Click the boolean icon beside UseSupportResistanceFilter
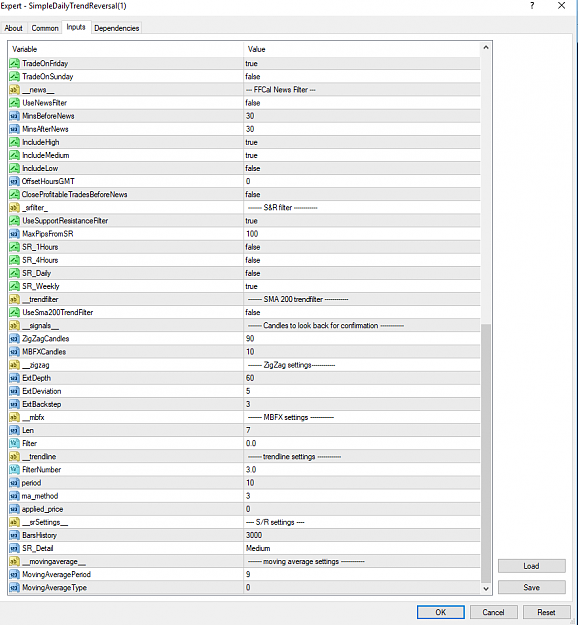 (14, 221)
